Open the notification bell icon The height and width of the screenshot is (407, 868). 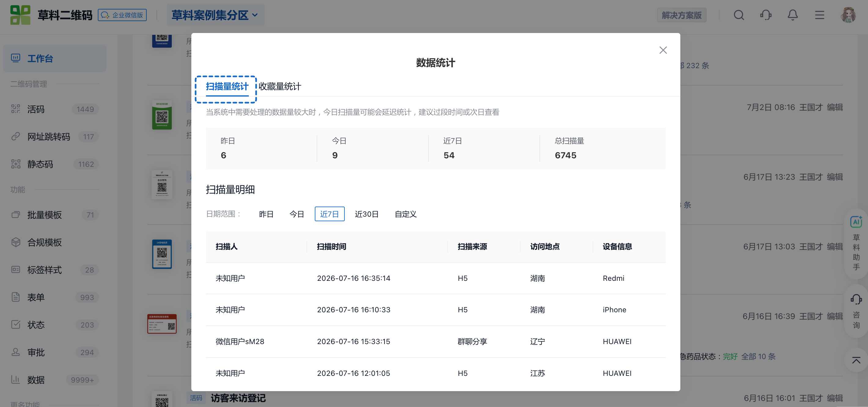coord(793,15)
